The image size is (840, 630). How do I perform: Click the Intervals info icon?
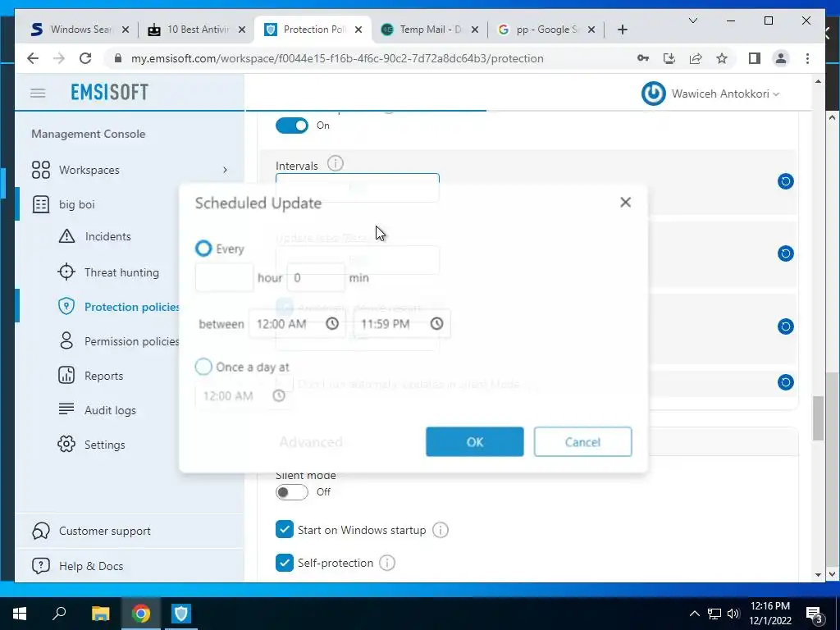click(x=336, y=163)
